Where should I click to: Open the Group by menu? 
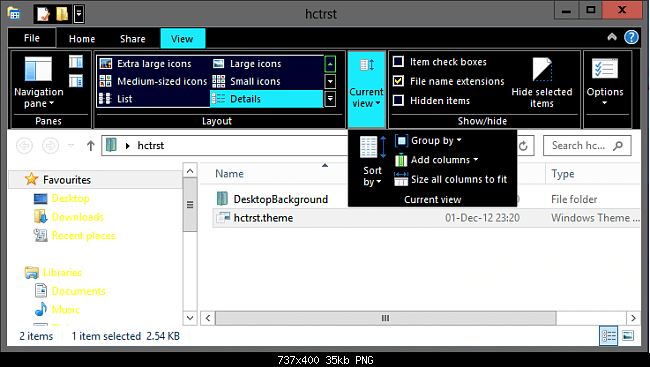[429, 141]
